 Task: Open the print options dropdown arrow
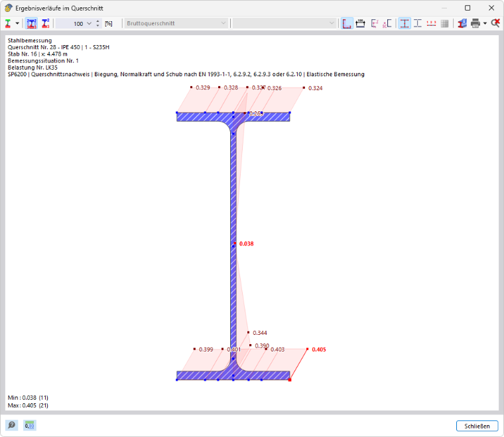click(x=485, y=23)
